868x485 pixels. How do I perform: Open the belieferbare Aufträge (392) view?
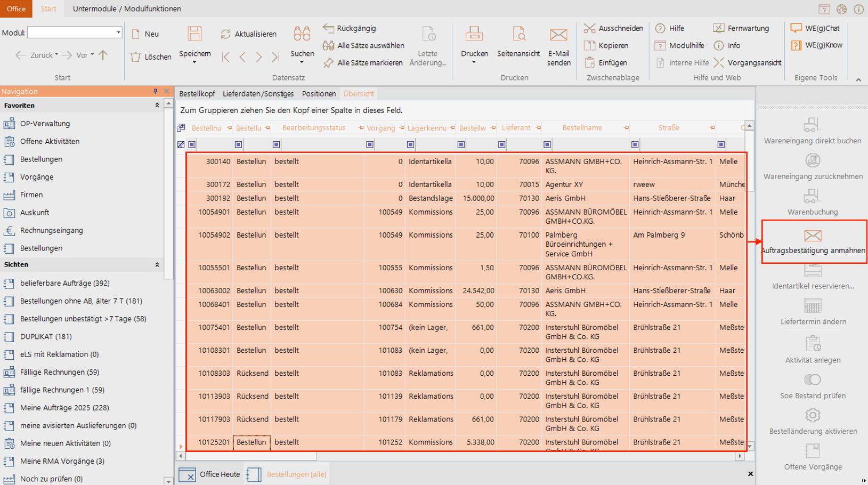[x=64, y=283]
